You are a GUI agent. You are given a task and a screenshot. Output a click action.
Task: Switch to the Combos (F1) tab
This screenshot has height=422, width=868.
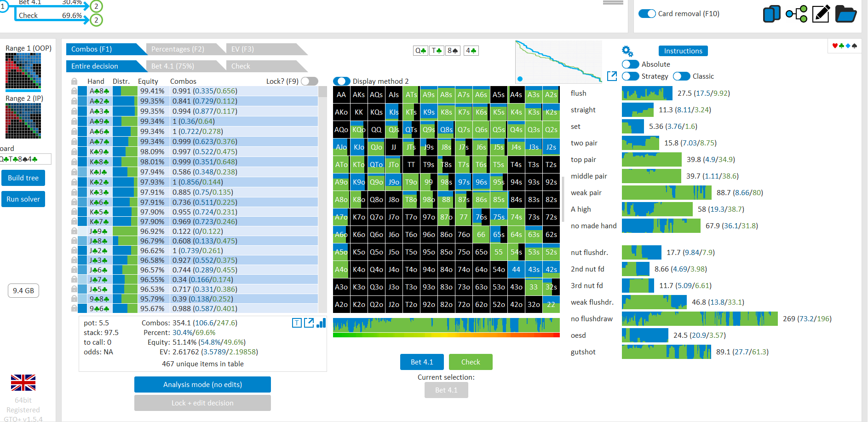tap(107, 49)
